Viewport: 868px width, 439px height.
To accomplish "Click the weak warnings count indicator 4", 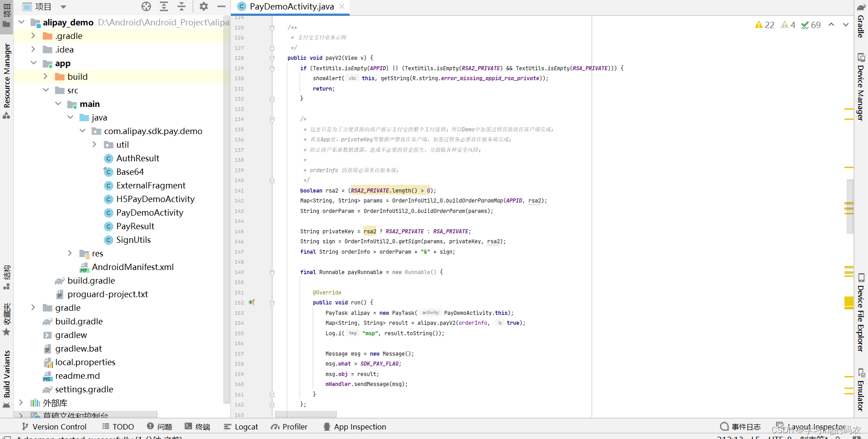I will (x=788, y=25).
